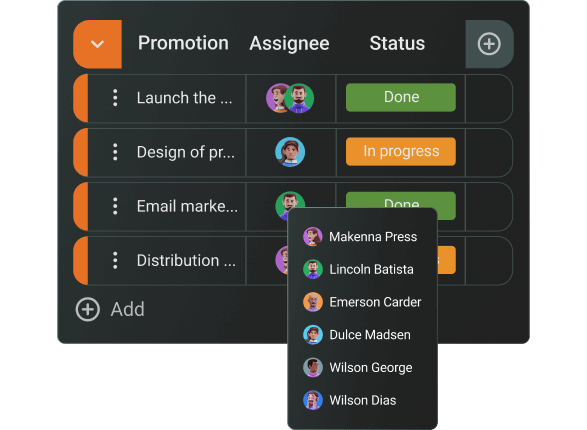The height and width of the screenshot is (430, 587).
Task: Open options menu for Email marke... row
Action: click(115, 206)
